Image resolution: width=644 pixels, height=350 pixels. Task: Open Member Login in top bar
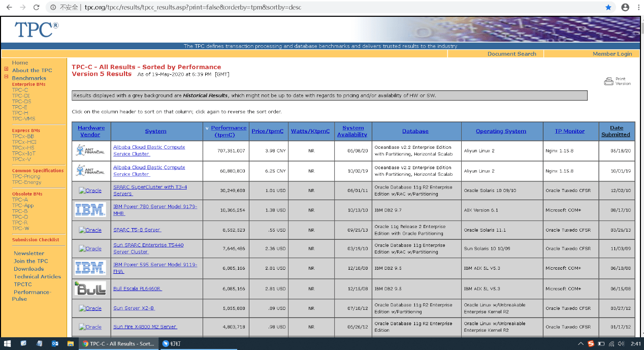coord(612,54)
